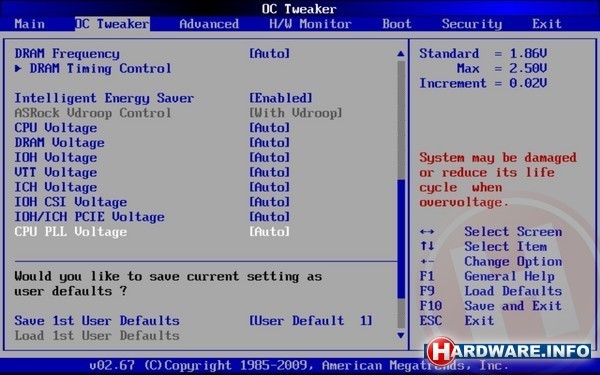Click the With Vdroop value
This screenshot has height=375, width=600.
[296, 113]
